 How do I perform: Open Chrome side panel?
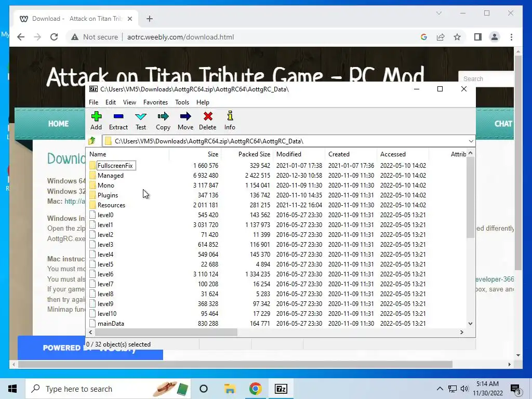point(478,37)
